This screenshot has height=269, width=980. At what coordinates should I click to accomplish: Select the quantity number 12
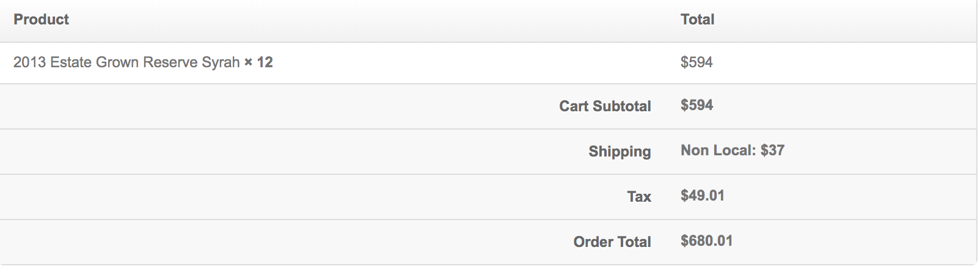coord(265,62)
